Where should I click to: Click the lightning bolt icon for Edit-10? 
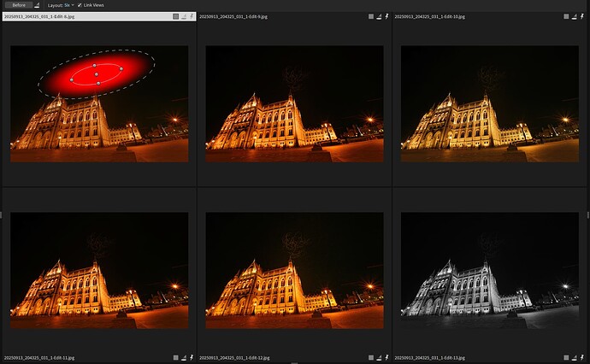pos(583,16)
